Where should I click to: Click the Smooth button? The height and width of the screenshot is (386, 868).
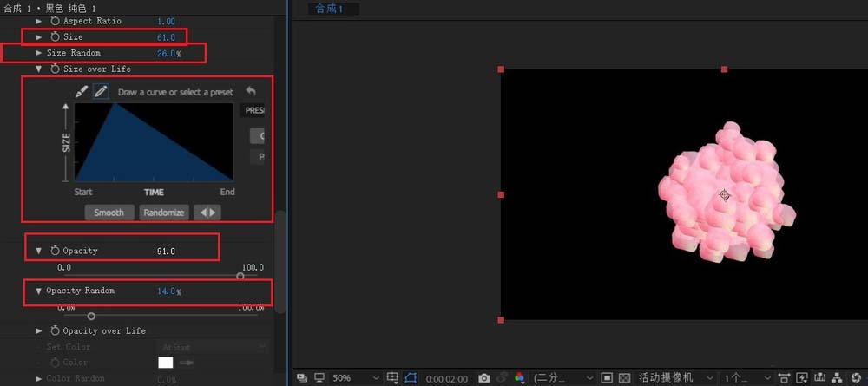[109, 213]
